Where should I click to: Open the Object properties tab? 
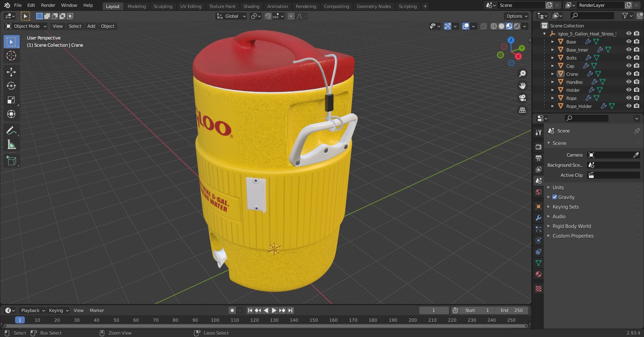539,207
